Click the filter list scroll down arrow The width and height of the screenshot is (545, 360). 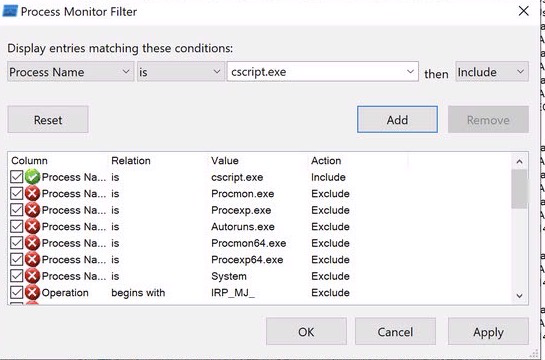tap(519, 296)
